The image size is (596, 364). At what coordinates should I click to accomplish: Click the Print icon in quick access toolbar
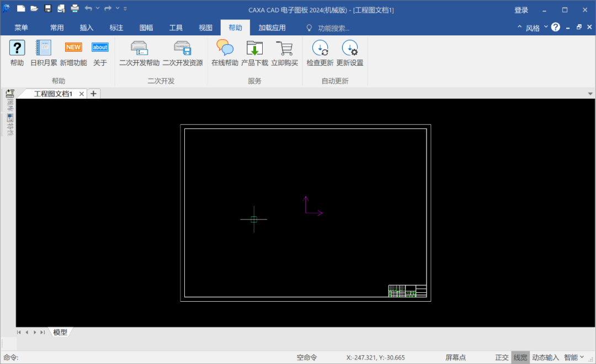point(75,8)
